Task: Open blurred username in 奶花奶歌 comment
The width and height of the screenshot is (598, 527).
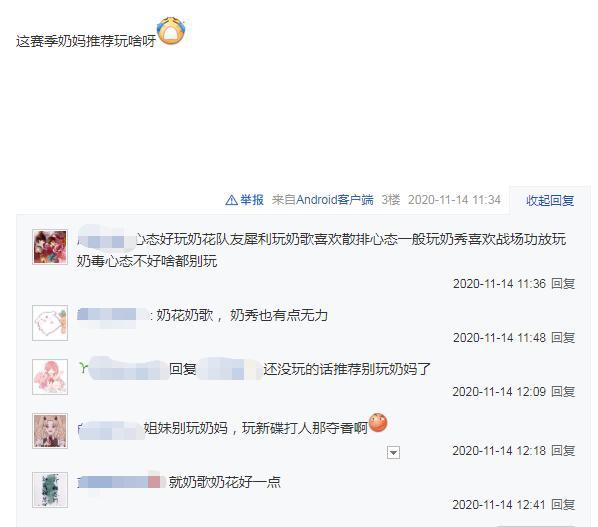Action: click(x=113, y=315)
